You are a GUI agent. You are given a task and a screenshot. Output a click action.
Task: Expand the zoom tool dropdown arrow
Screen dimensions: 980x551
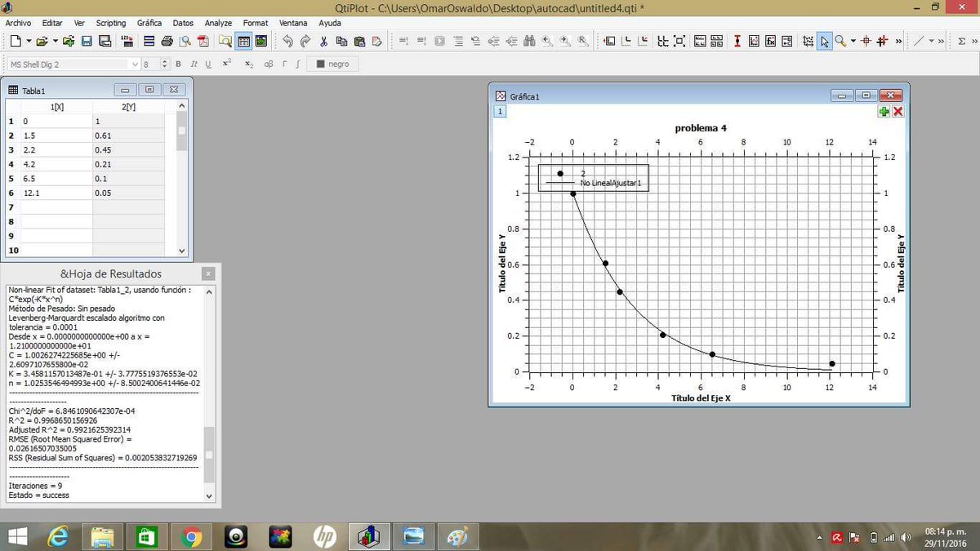pos(853,41)
